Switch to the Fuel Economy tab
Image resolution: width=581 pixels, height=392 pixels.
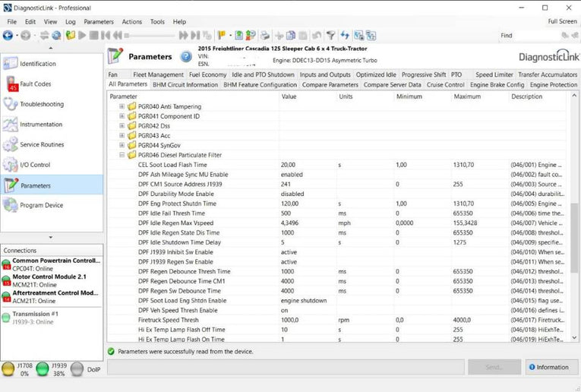pyautogui.click(x=207, y=74)
